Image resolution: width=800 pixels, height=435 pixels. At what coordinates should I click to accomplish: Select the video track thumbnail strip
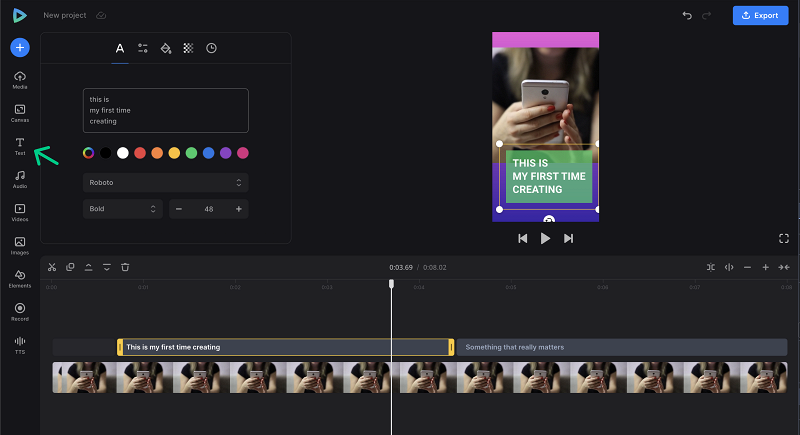click(419, 377)
